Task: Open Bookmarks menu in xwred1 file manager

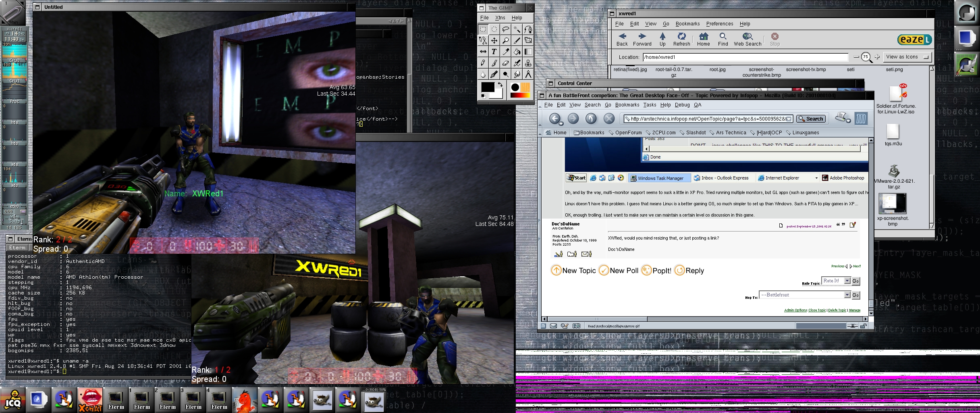Action: pyautogui.click(x=687, y=24)
